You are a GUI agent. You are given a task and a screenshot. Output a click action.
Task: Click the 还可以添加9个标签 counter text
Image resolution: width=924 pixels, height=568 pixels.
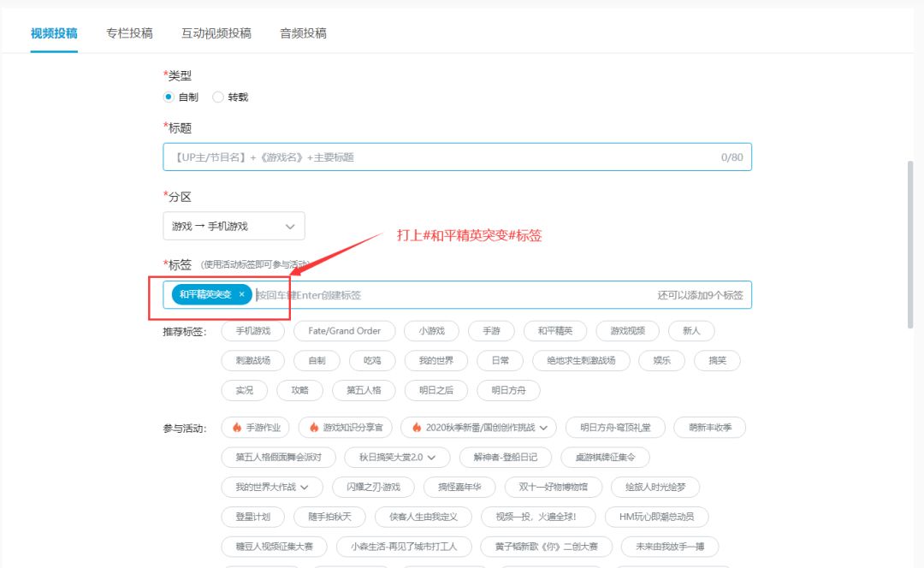(700, 295)
